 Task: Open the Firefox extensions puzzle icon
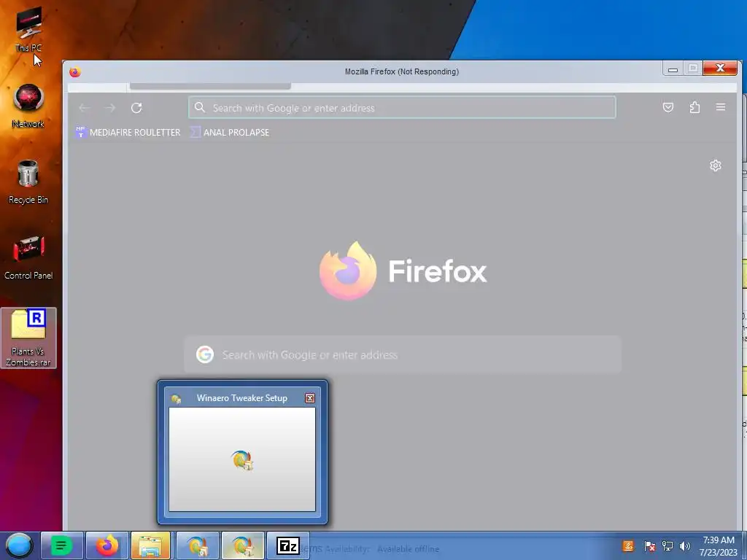click(x=694, y=108)
